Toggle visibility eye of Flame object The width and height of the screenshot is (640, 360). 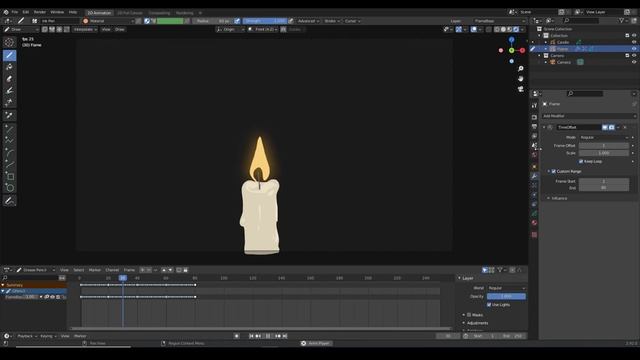pyautogui.click(x=634, y=49)
